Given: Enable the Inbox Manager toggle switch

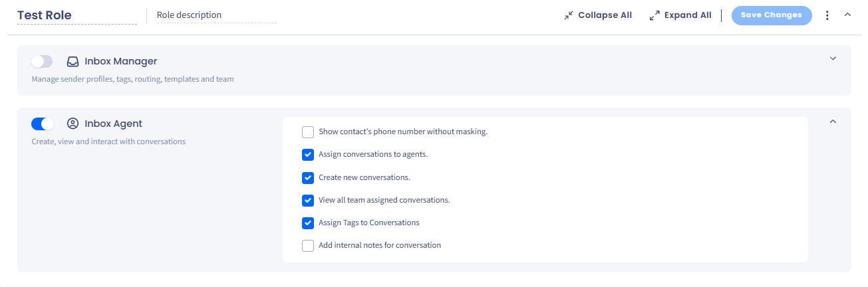Looking at the screenshot, I should [x=42, y=62].
